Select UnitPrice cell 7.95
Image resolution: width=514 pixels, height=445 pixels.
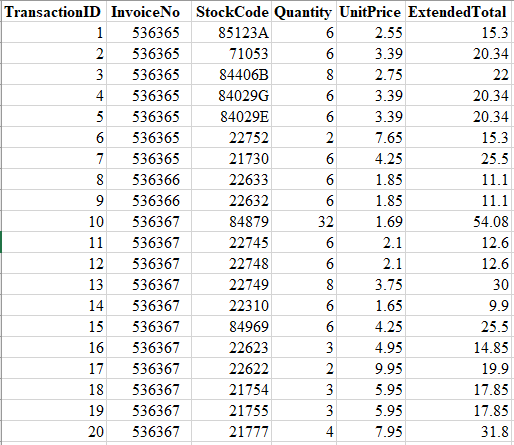371,432
